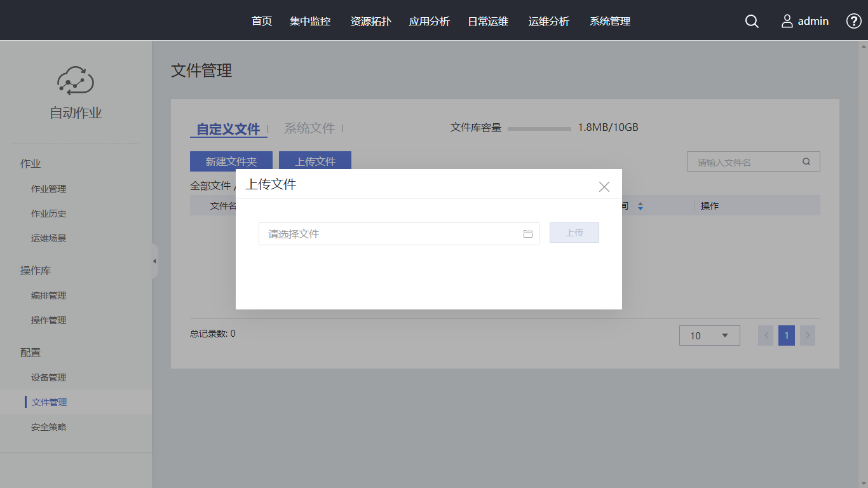868x488 pixels.
Task: Click the 新建文件夹 button
Action: [231, 161]
